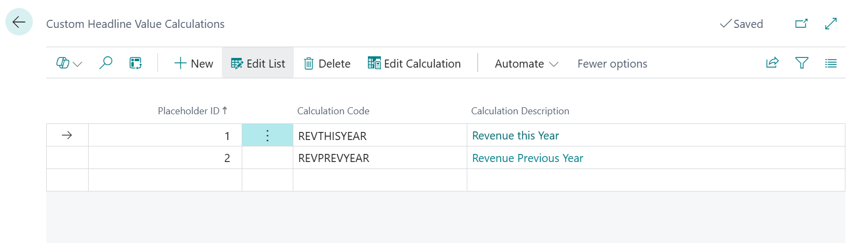Toggle Edit List mode

click(258, 63)
